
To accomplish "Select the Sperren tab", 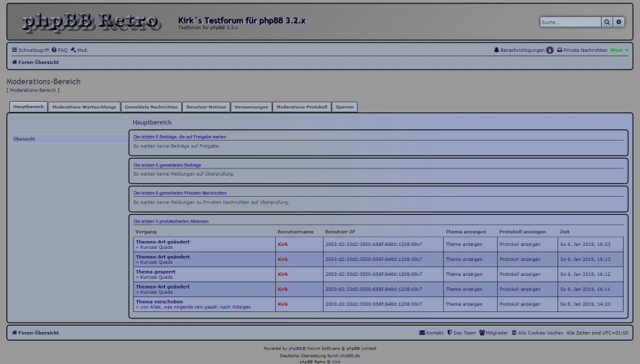I will [344, 107].
